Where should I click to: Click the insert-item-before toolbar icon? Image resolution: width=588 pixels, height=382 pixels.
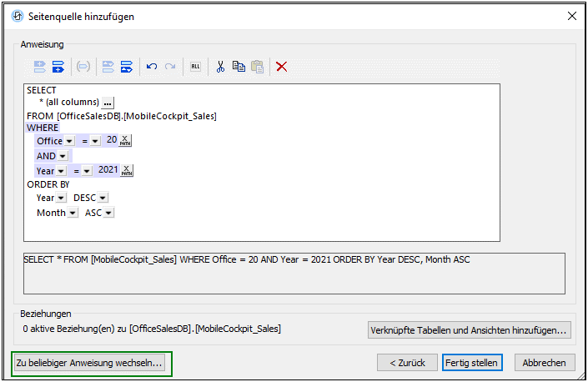pos(40,67)
